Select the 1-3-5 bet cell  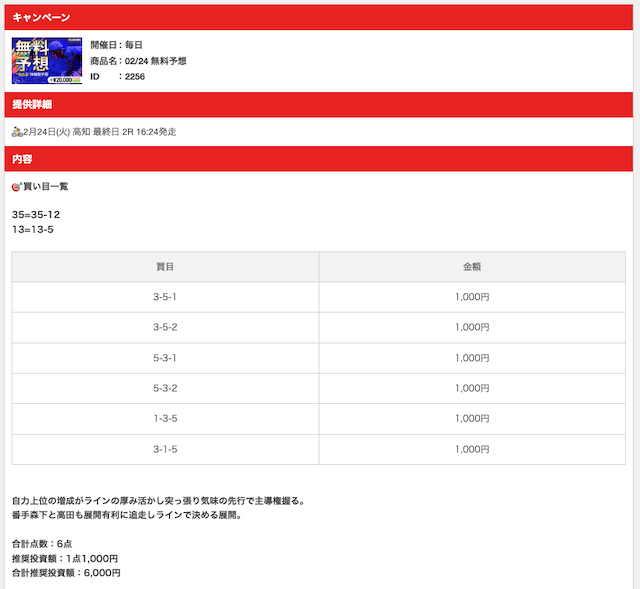coord(166,419)
